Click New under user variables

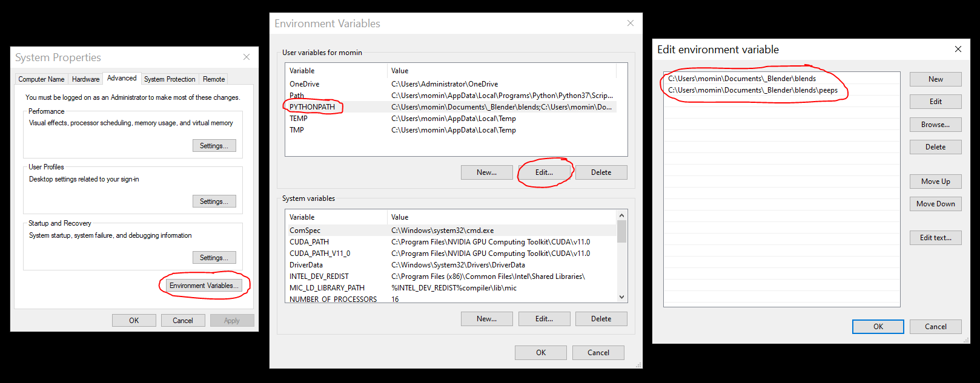click(486, 172)
